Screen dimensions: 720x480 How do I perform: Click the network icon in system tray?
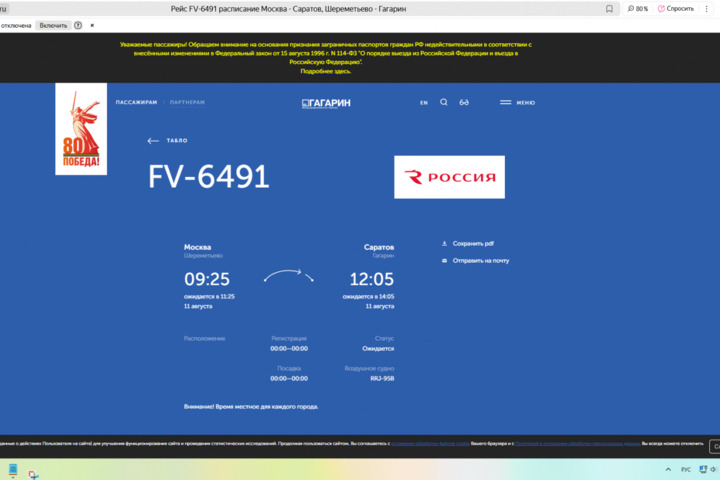(x=703, y=469)
